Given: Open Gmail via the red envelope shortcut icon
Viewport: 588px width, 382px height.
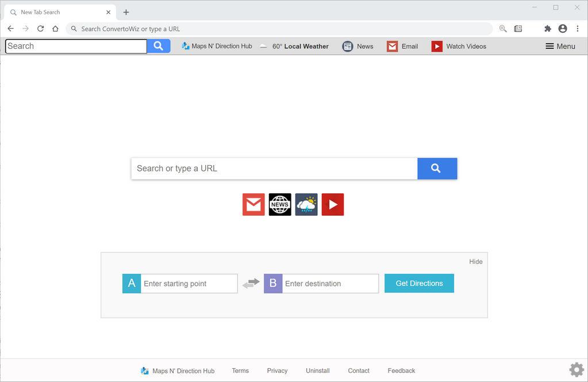Looking at the screenshot, I should click(x=253, y=204).
